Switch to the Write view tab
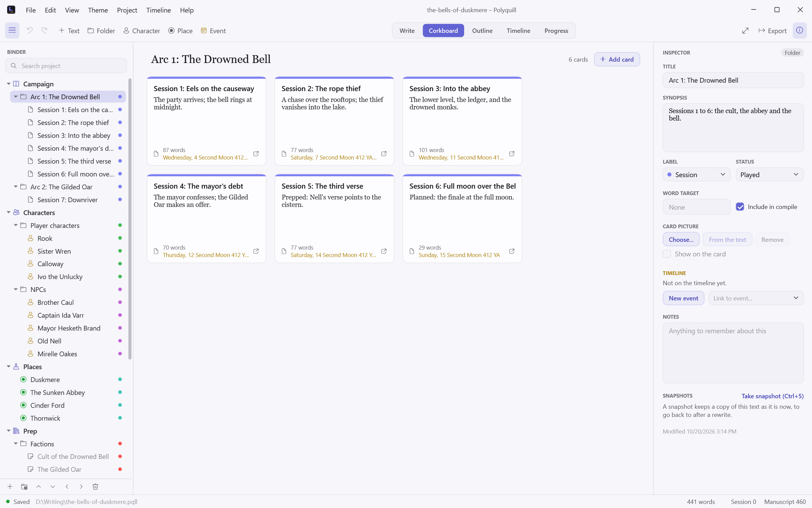Viewport: 812px width, 508px height. 407,30
